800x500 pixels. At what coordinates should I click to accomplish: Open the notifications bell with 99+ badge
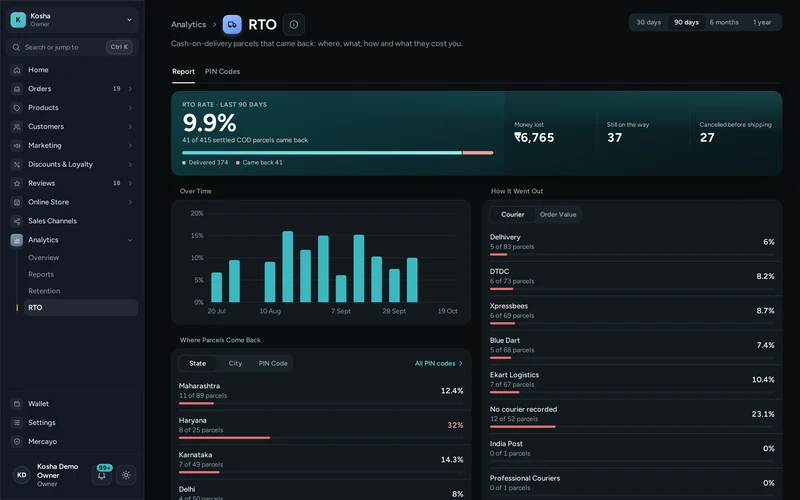[102, 474]
